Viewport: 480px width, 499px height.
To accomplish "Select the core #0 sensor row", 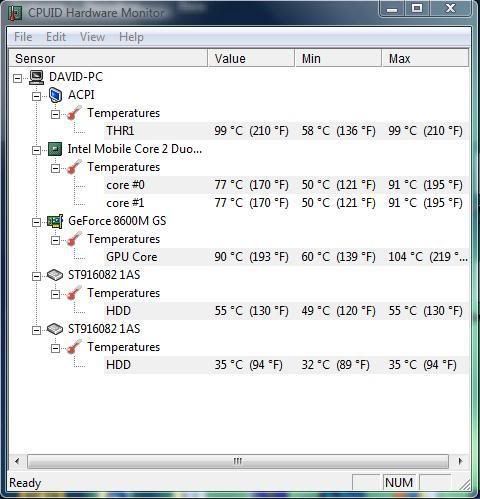I will pyautogui.click(x=287, y=185).
